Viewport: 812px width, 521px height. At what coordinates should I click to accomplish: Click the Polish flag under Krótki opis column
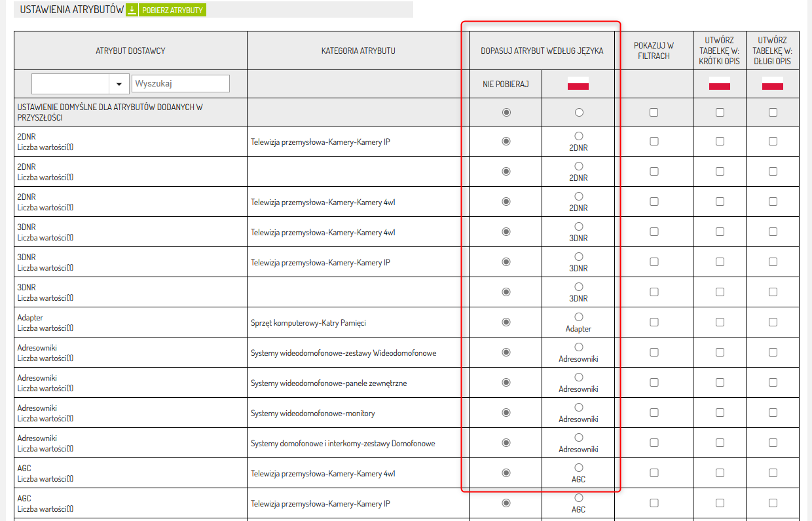[x=720, y=84]
